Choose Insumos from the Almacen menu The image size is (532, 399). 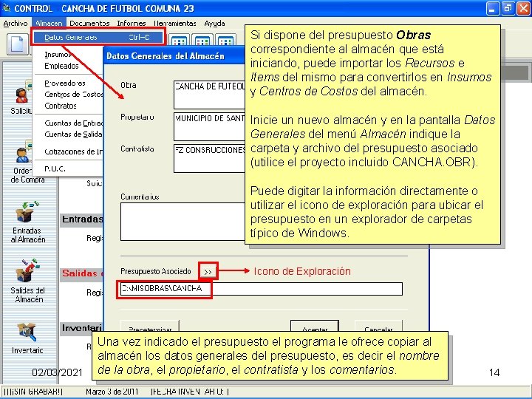[x=58, y=54]
